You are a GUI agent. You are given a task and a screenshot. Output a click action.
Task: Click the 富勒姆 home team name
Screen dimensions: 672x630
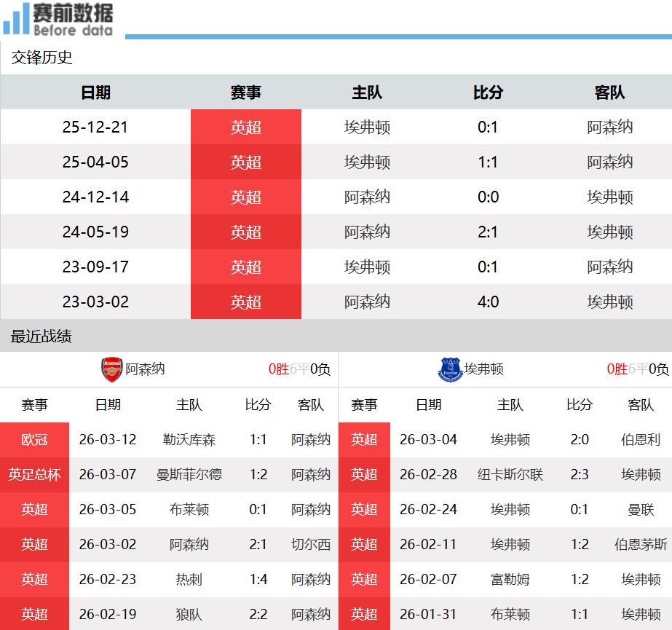[510, 580]
